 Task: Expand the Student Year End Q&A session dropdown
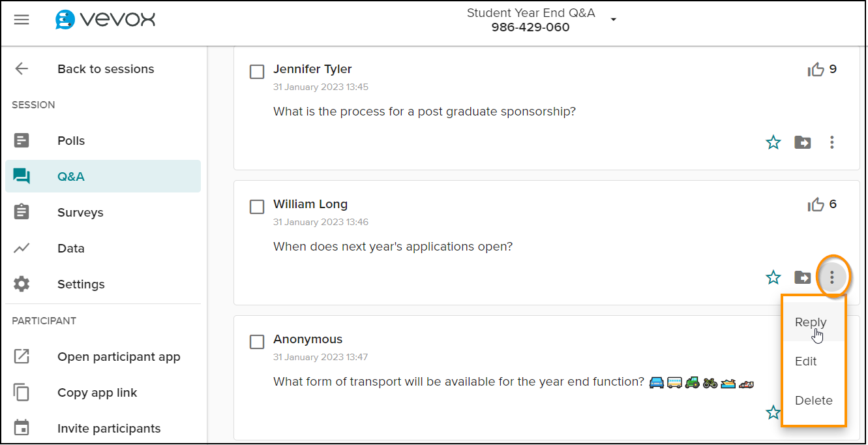pos(613,20)
